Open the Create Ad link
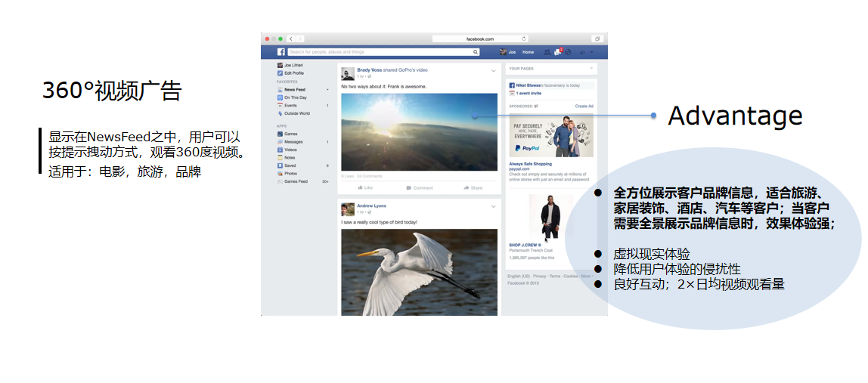 pyautogui.click(x=584, y=107)
